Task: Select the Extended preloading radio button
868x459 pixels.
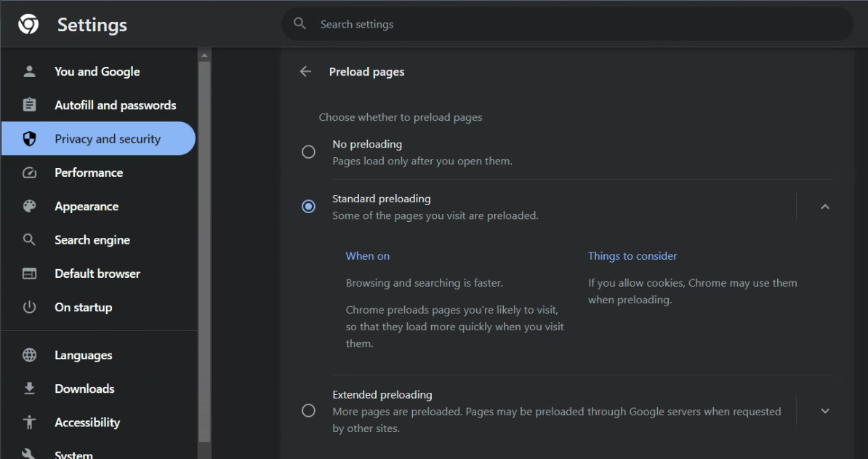Action: click(x=308, y=411)
